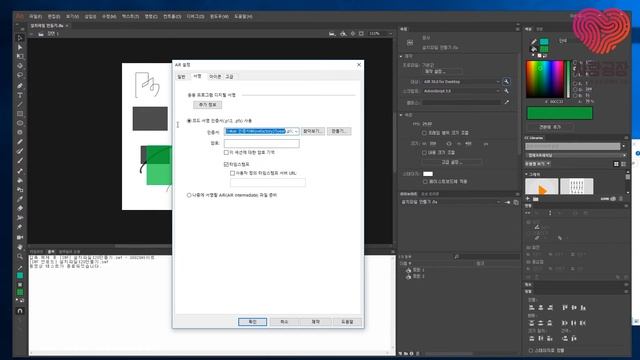The height and width of the screenshot is (360, 640).
Task: Open the File menu
Action: click(35, 17)
